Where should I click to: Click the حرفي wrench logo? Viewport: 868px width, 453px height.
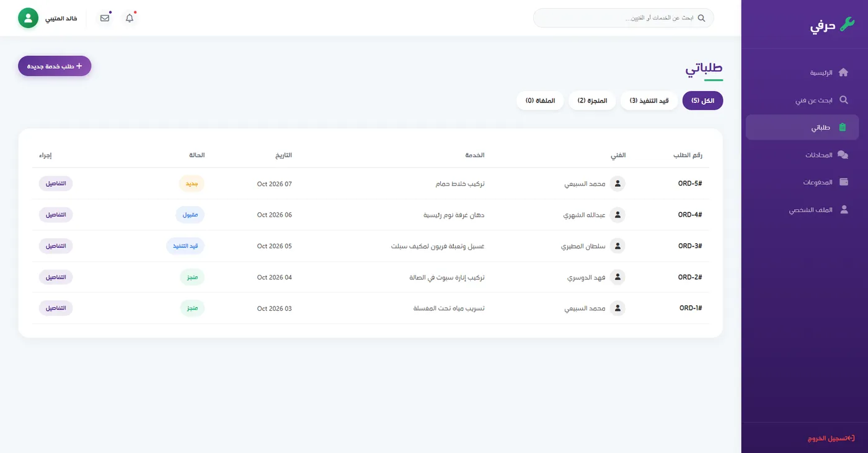pyautogui.click(x=847, y=25)
